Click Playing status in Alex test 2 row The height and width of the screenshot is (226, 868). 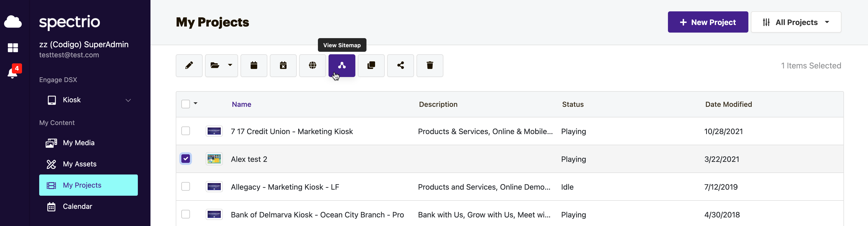[x=574, y=159]
